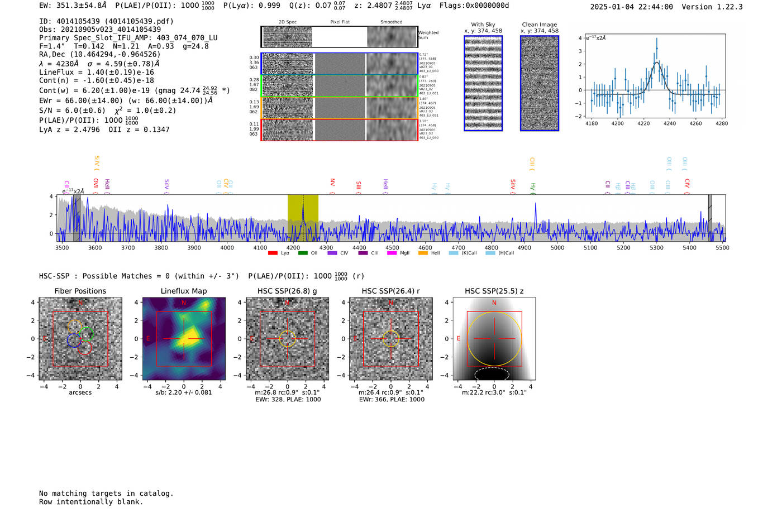The width and height of the screenshot is (782, 532).
Task: Click the s/b: 2.20 +/- 0.081 caption
Action: 184,392
